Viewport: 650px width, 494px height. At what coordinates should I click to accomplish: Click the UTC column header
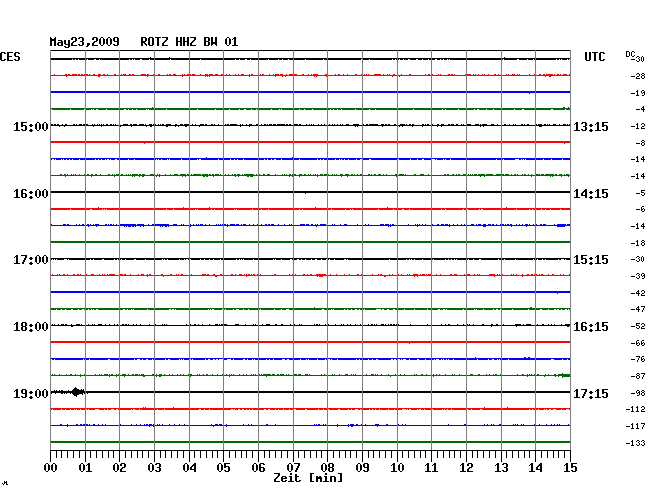tap(594, 57)
